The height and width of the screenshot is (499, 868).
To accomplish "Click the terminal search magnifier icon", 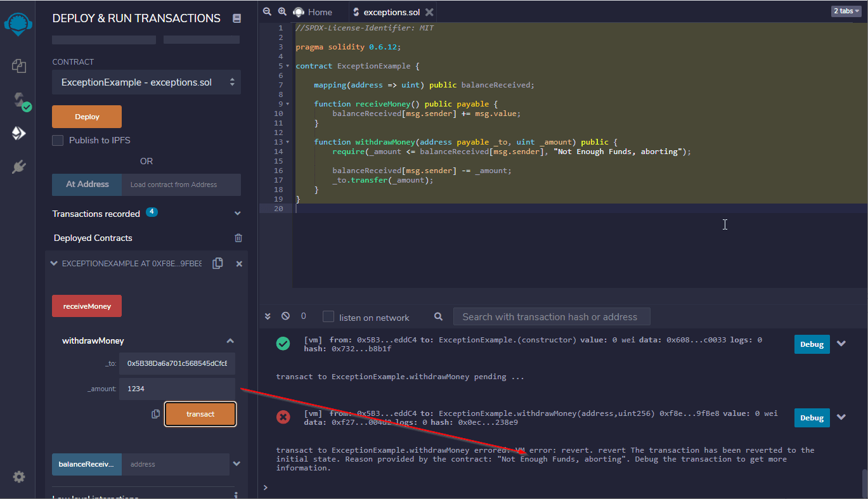I will (439, 316).
